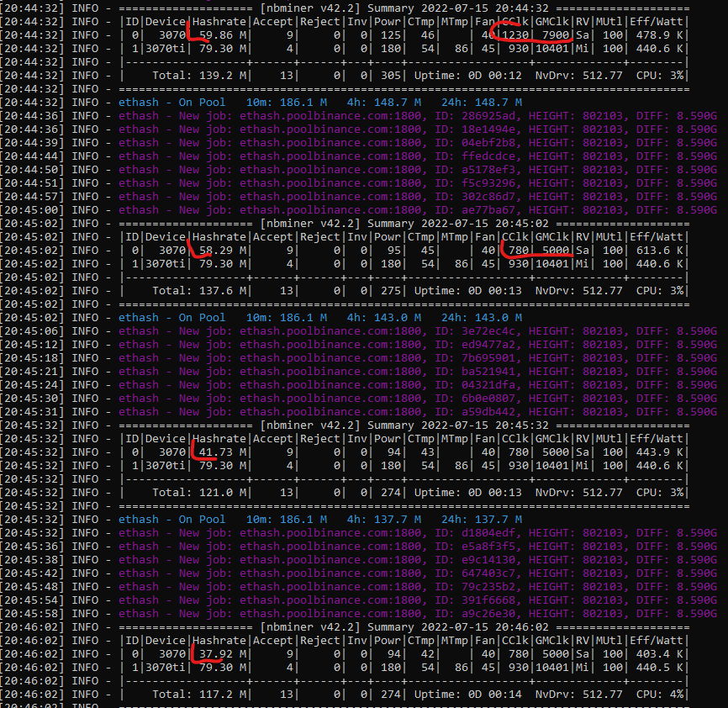Click job ID a9c26e30

click(488, 614)
